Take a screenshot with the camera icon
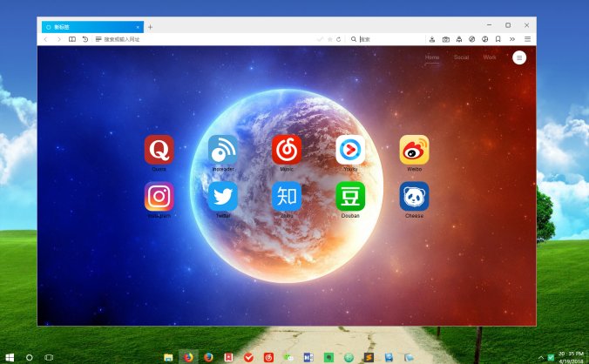 (446, 39)
